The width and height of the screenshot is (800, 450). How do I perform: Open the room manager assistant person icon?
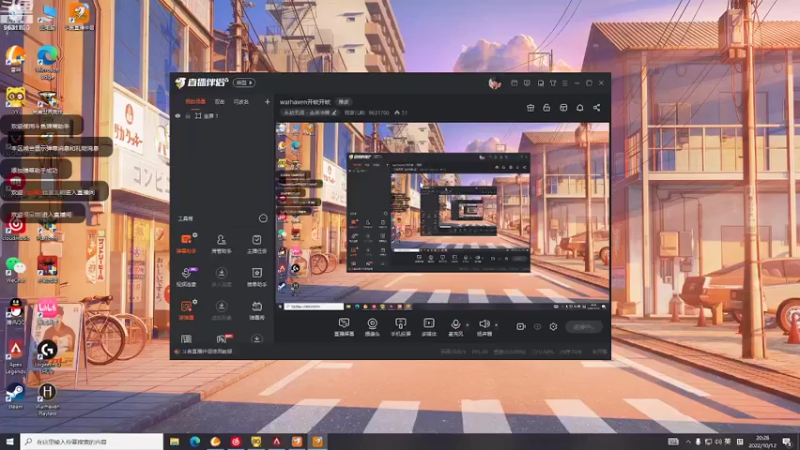tap(221, 243)
